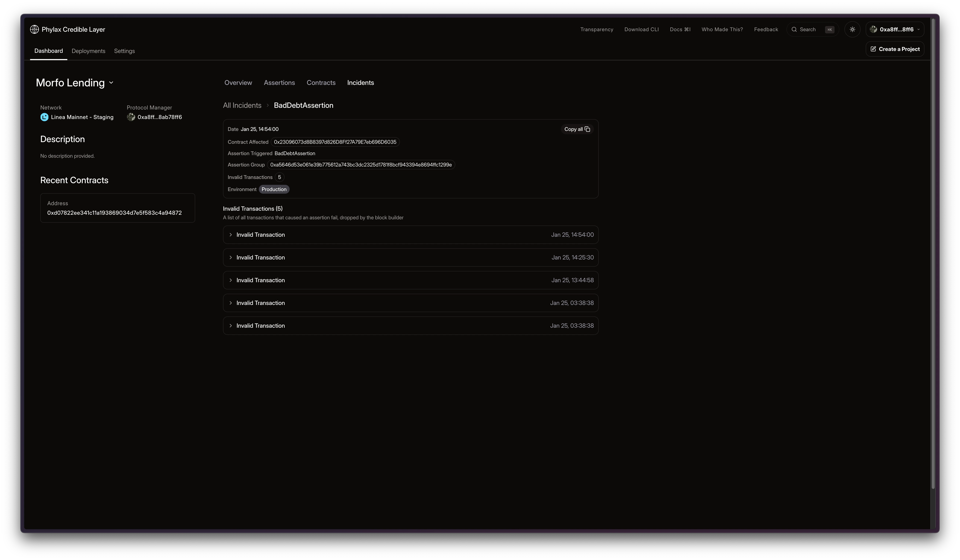Click the Linea network icon
Image resolution: width=960 pixels, height=560 pixels.
point(44,117)
